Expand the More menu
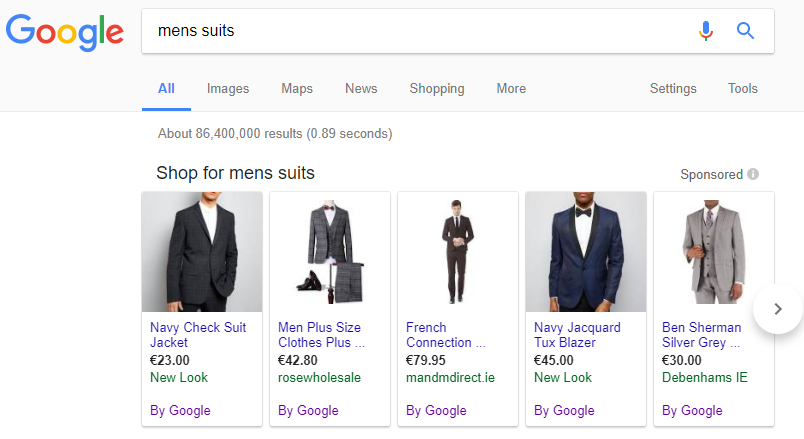Viewport: 804px width, 439px height. point(511,89)
